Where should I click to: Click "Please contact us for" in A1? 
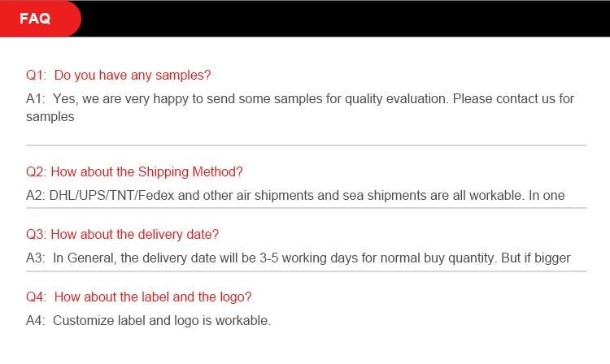coord(513,98)
